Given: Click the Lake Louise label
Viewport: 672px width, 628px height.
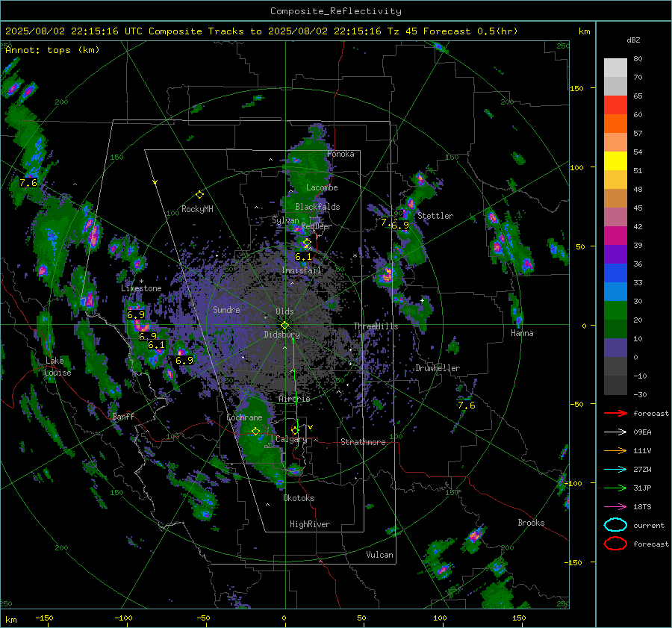Looking at the screenshot, I should [x=57, y=367].
